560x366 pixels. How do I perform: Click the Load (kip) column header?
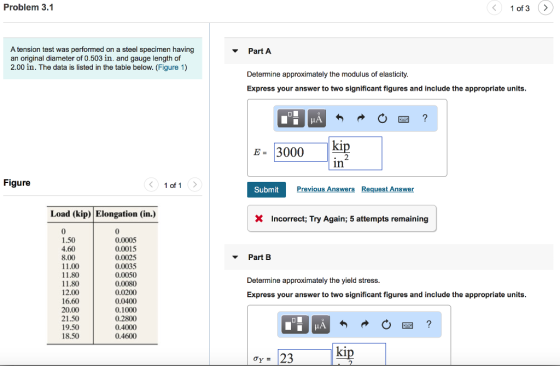pyautogui.click(x=70, y=214)
